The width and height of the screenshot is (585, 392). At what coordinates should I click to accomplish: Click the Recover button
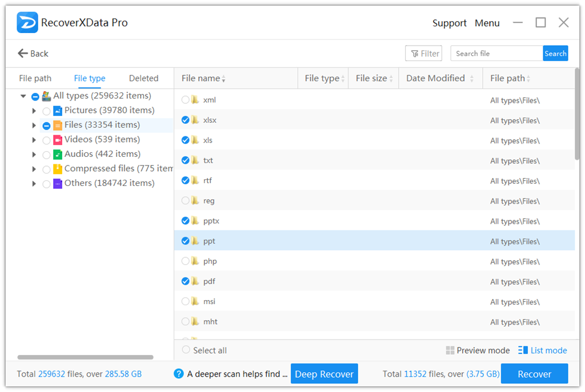click(534, 374)
